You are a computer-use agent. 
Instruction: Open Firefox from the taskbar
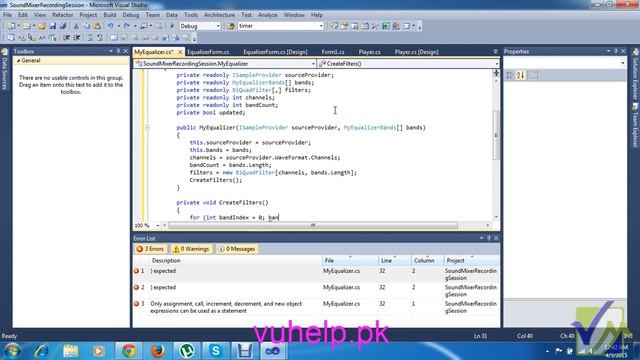click(158, 351)
